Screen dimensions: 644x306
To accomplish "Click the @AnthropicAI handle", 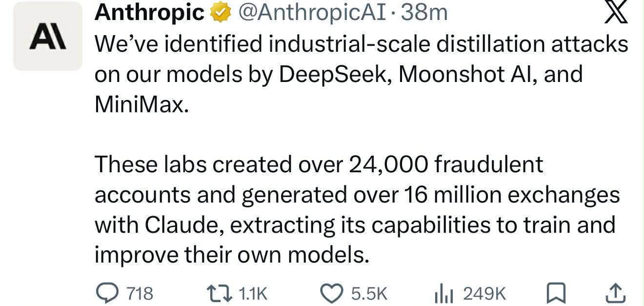I will 310,13.
